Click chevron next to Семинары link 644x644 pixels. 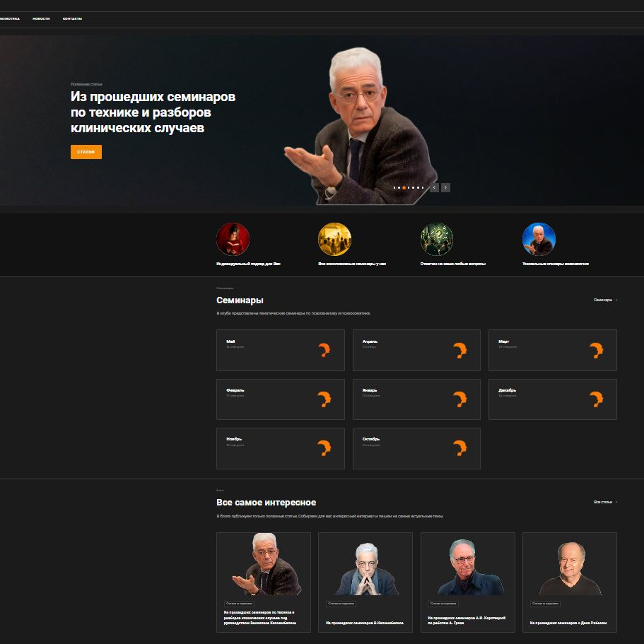[x=616, y=300]
